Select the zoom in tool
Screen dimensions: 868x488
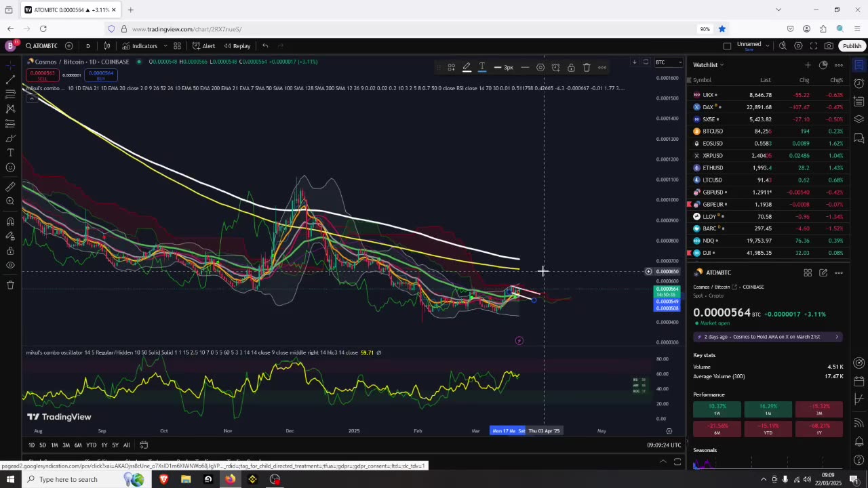tap(10, 201)
